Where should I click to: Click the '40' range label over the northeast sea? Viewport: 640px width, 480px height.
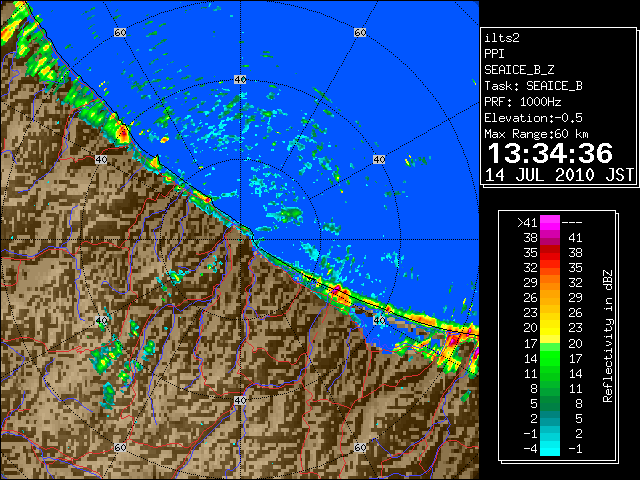(x=379, y=159)
